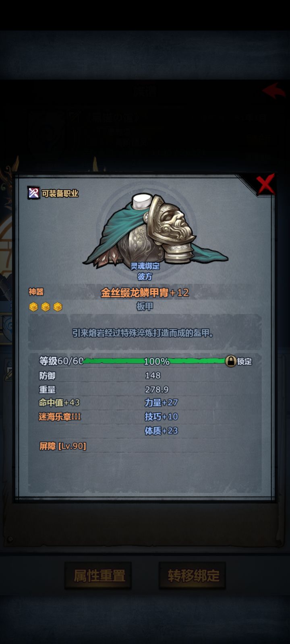Tap the 神器 rarity label
The width and height of the screenshot is (290, 644).
point(36,292)
